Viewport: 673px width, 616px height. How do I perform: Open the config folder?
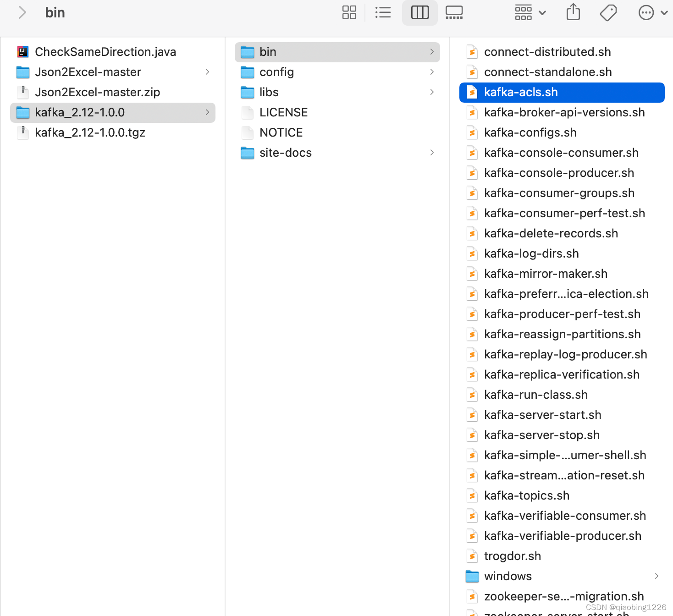337,72
